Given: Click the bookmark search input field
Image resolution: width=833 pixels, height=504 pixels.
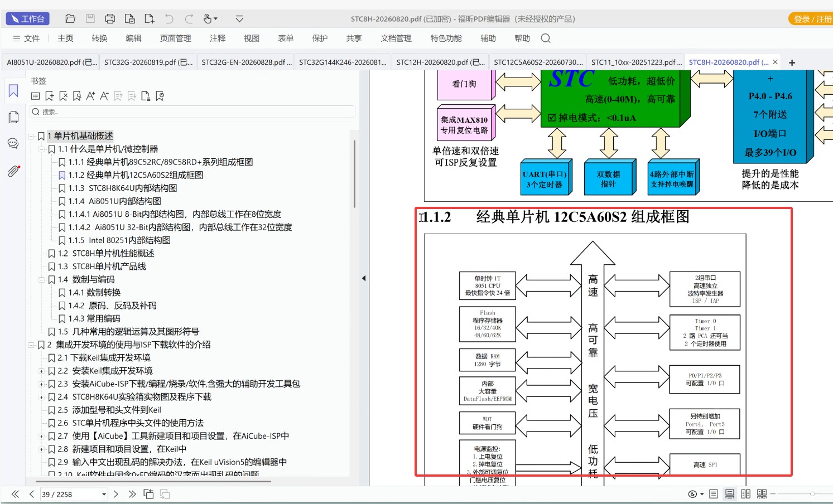Looking at the screenshot, I should [192, 112].
